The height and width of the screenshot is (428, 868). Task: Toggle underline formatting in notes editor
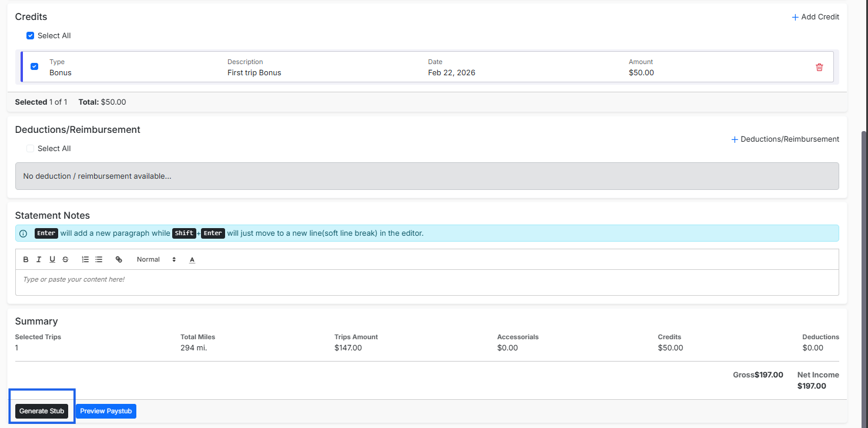[52, 259]
